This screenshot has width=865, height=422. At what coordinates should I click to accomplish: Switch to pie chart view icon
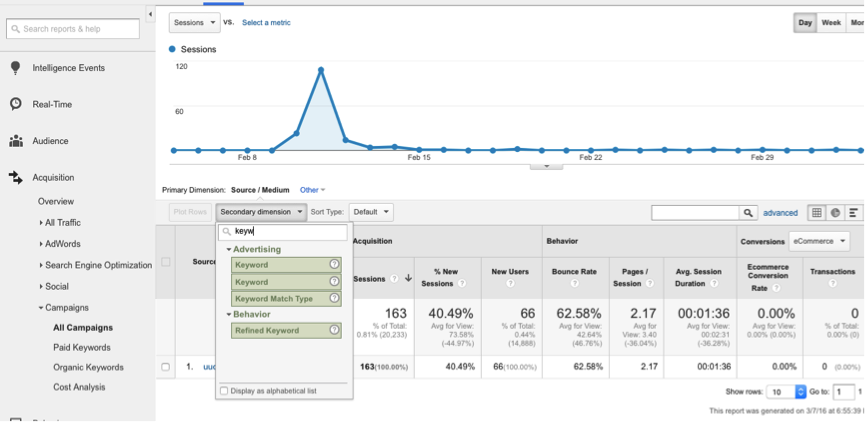[835, 212]
